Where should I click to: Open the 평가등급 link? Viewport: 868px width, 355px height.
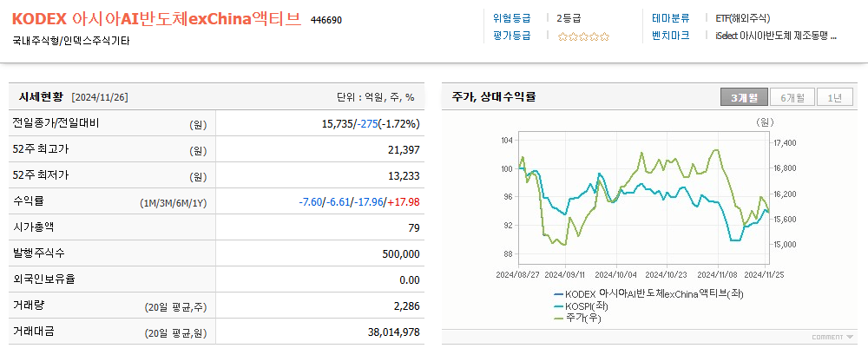click(x=511, y=36)
